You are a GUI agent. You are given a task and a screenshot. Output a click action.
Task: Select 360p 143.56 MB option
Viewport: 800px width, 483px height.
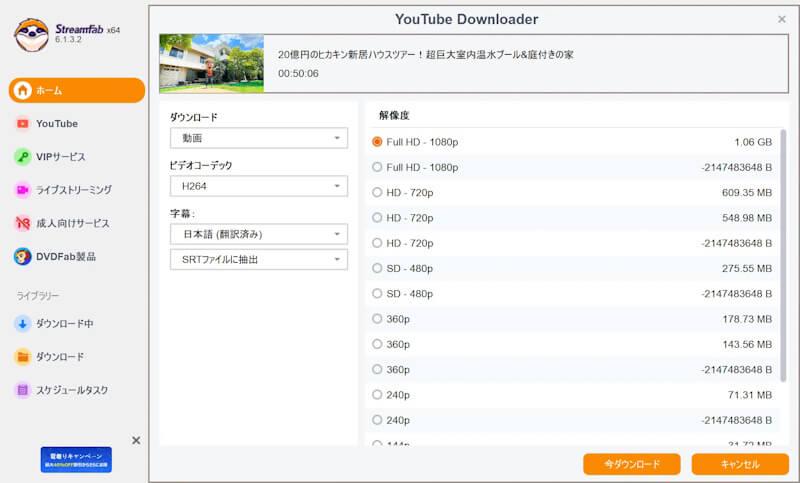pyautogui.click(x=572, y=344)
